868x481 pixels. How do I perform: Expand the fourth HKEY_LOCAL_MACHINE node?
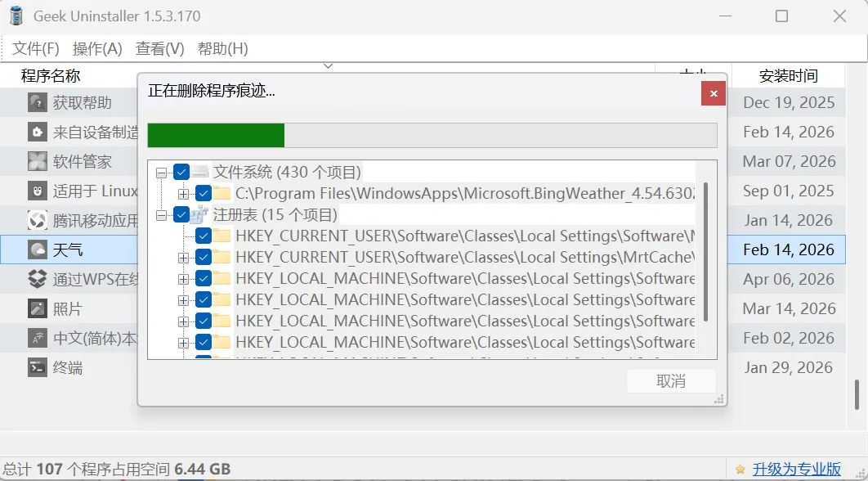[x=183, y=343]
